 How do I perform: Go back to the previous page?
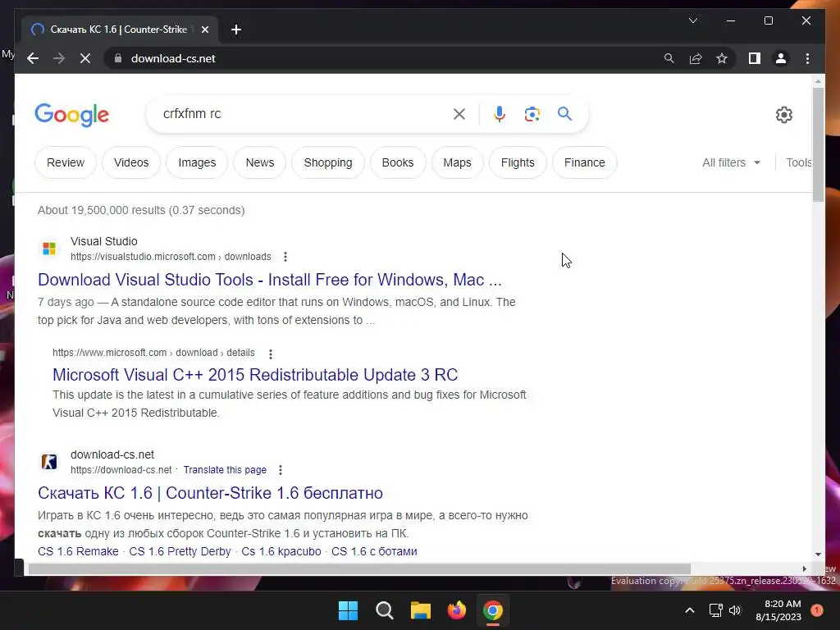(x=33, y=58)
